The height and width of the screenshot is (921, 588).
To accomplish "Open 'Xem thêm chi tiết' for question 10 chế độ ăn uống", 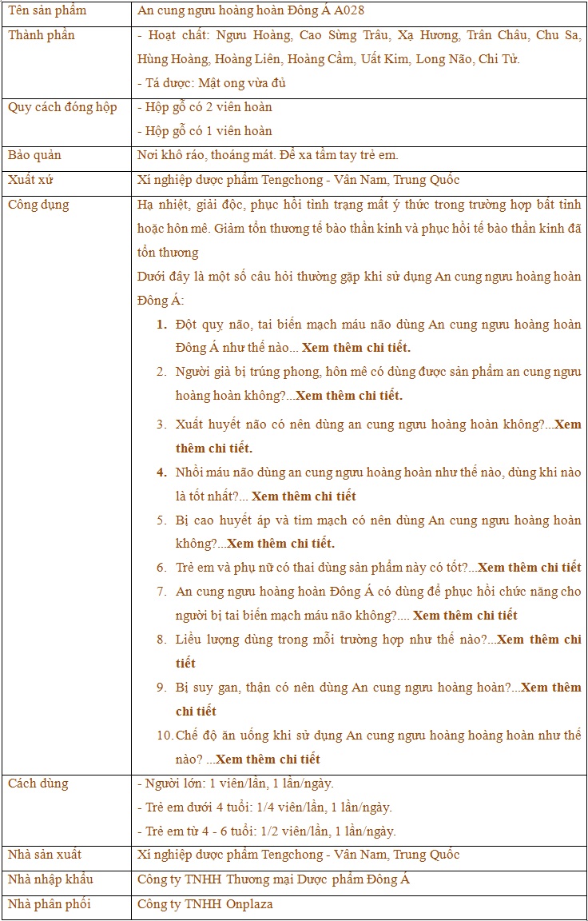I will 268,759.
